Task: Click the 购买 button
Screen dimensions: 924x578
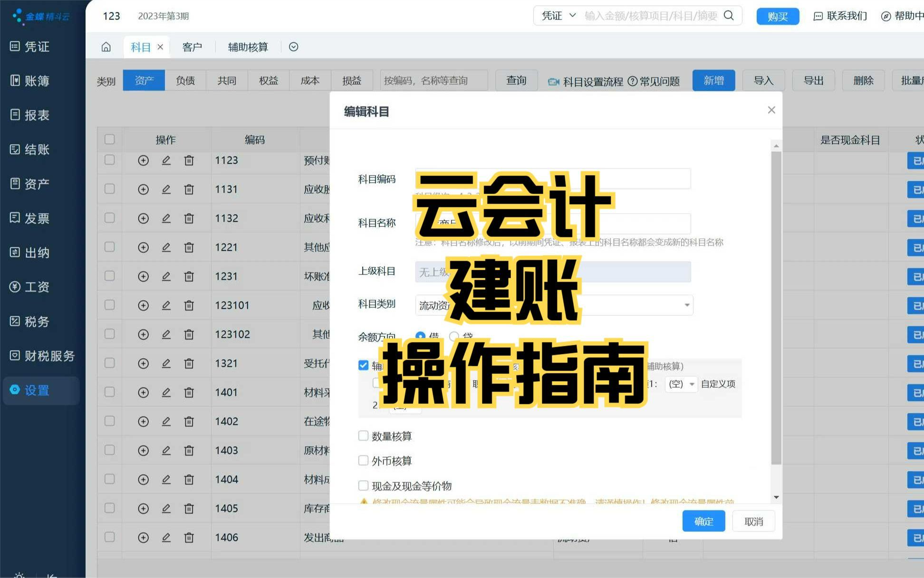Action: [x=778, y=17]
